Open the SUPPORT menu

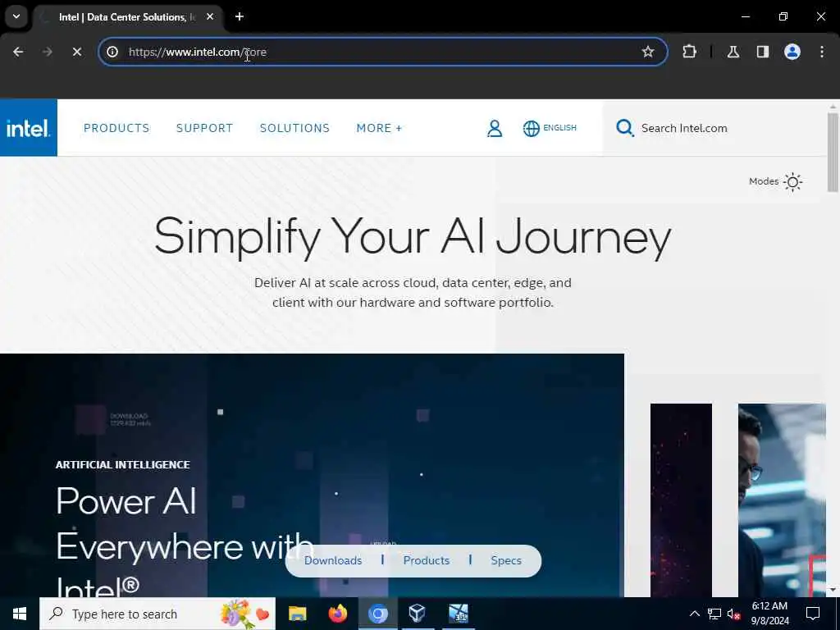[204, 128]
